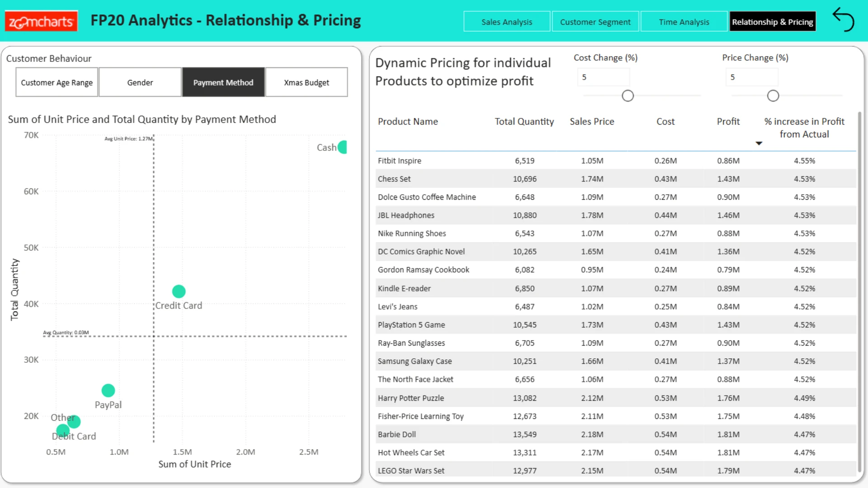868x488 pixels.
Task: Click the Customer Behaviour heading
Action: pyautogui.click(x=49, y=58)
